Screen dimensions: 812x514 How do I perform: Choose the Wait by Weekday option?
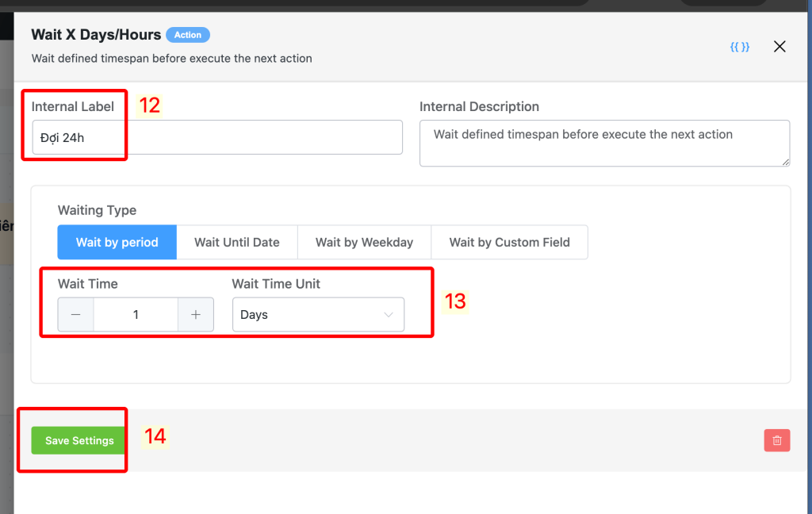pos(364,242)
